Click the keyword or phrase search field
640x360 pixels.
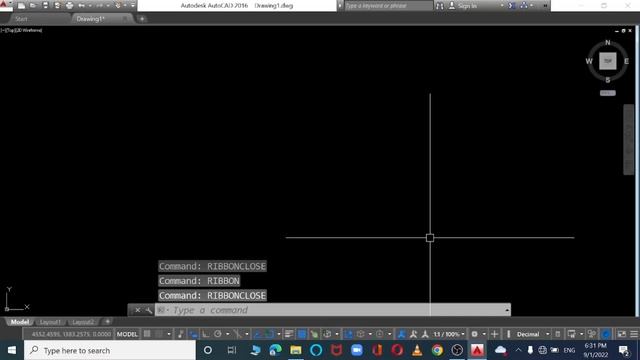tap(388, 6)
